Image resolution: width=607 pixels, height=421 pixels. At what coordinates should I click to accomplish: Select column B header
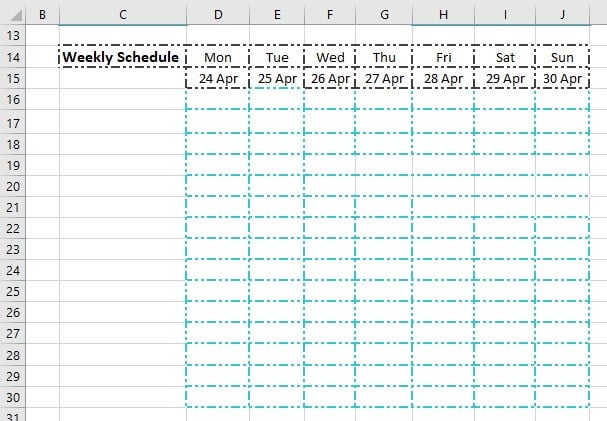(x=42, y=15)
